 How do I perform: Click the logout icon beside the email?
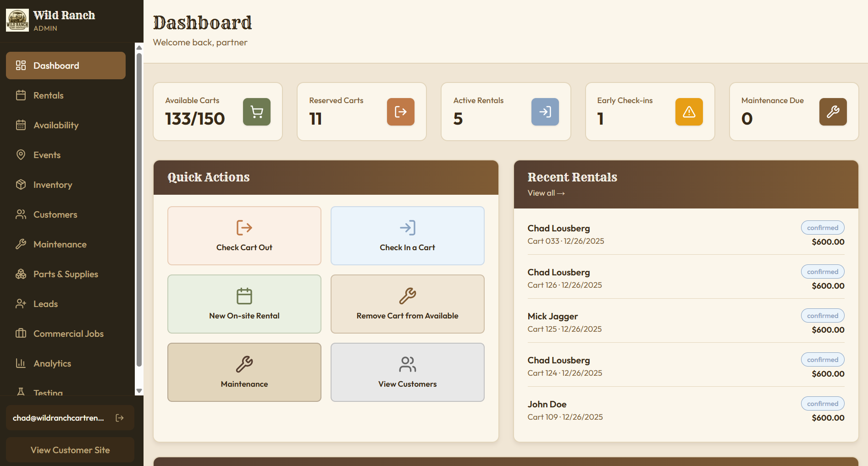click(x=120, y=418)
